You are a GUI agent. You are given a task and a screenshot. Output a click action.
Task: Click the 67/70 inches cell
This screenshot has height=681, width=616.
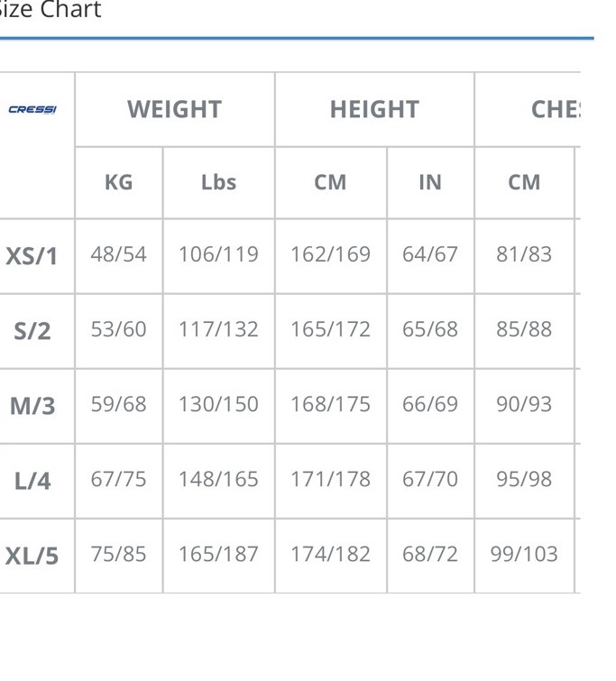(430, 479)
